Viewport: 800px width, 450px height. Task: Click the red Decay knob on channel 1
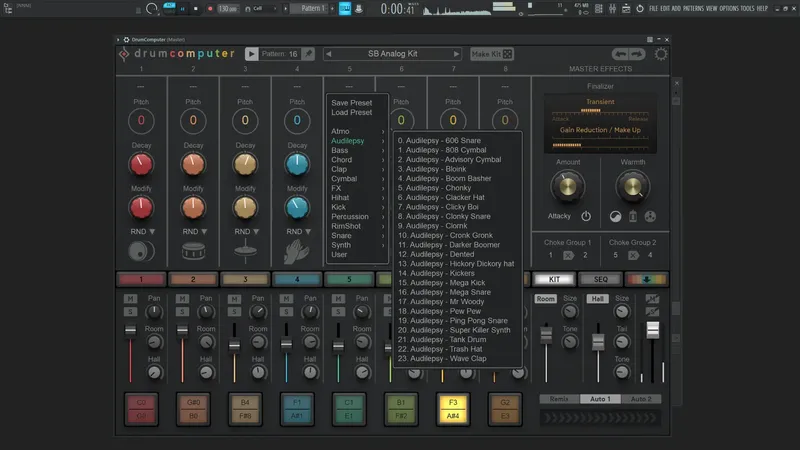click(141, 164)
